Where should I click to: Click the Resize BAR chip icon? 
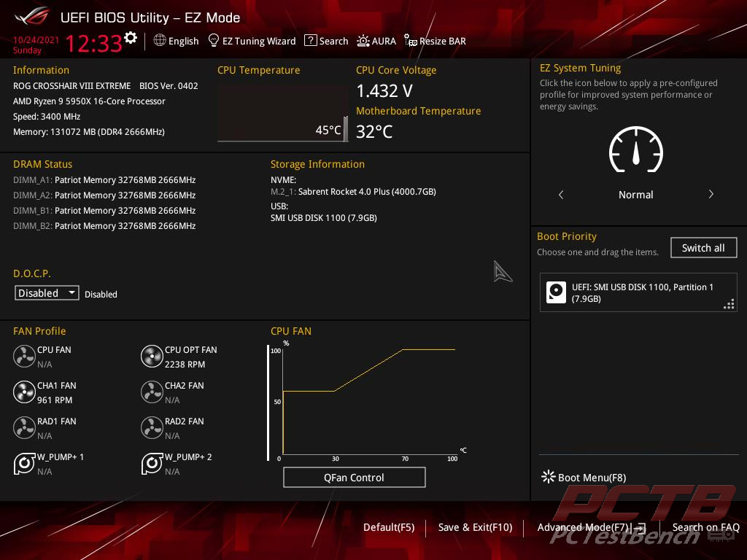(x=410, y=41)
